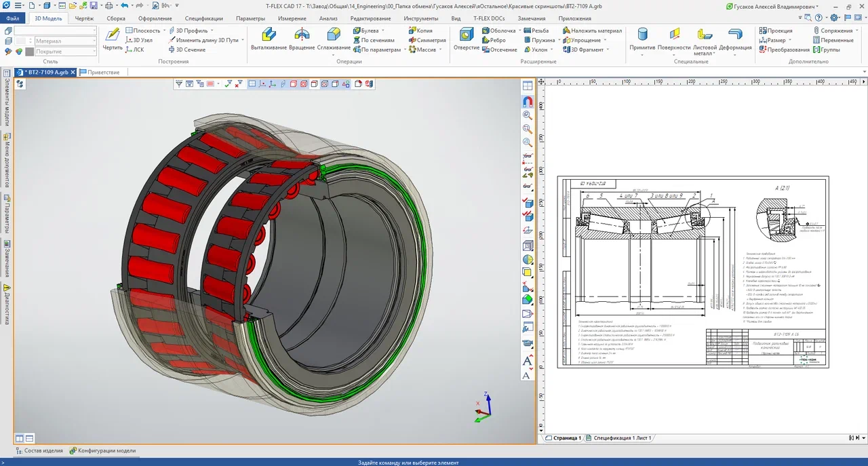Click the Наложить материал command
868x466 pixels.
[x=591, y=31]
